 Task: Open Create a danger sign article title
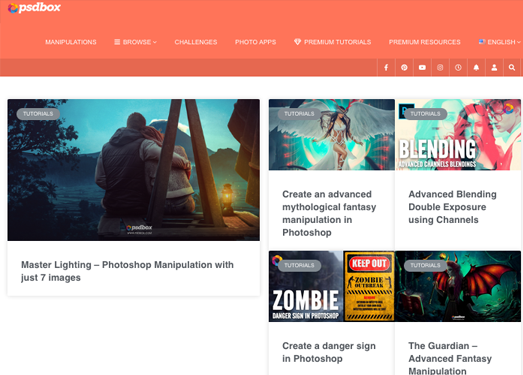tap(329, 352)
